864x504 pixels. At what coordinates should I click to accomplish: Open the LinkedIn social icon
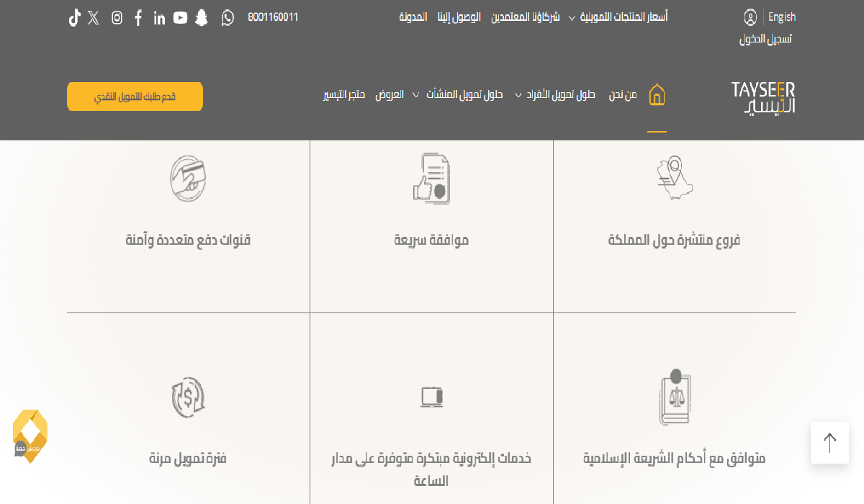click(159, 17)
